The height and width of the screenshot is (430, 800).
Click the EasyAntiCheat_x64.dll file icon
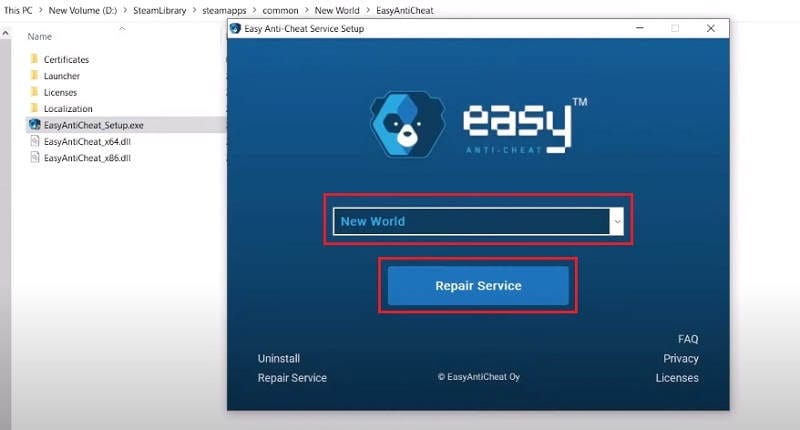[x=34, y=141]
